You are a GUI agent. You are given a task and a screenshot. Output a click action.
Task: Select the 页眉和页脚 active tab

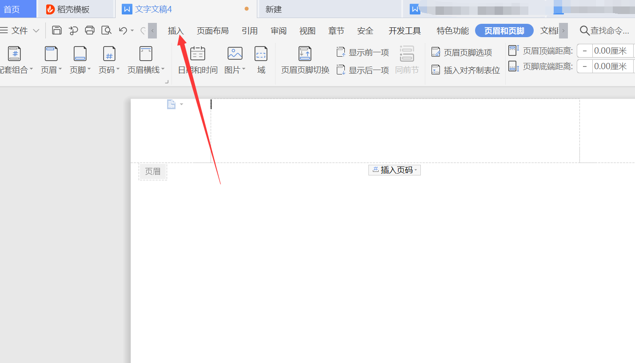[504, 30]
